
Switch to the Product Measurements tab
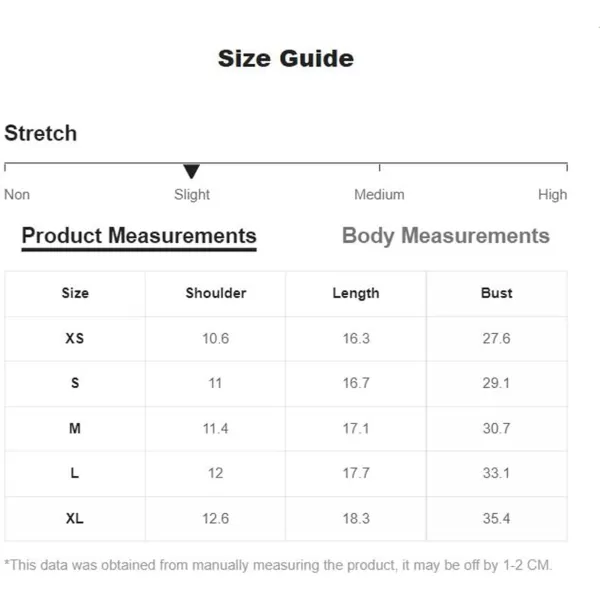coord(139,236)
